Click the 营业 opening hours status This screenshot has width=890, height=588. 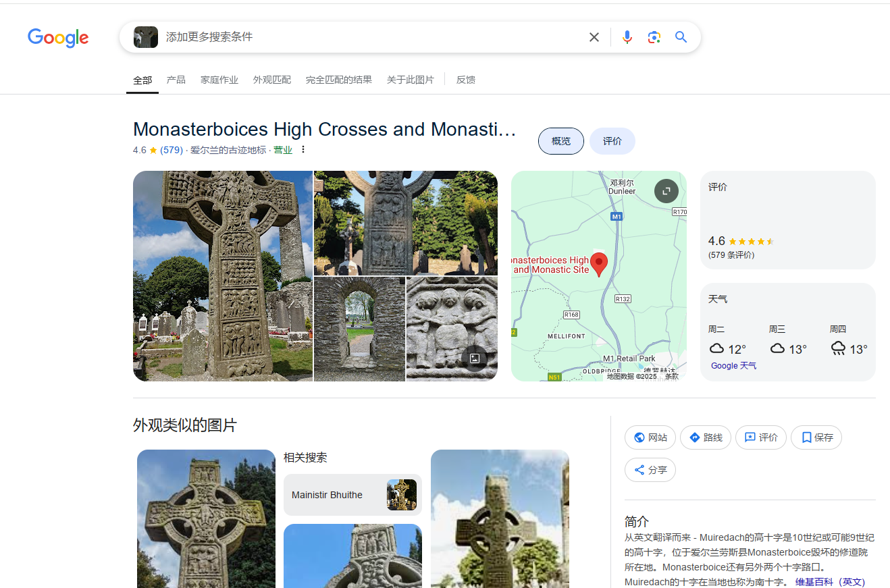tap(283, 150)
